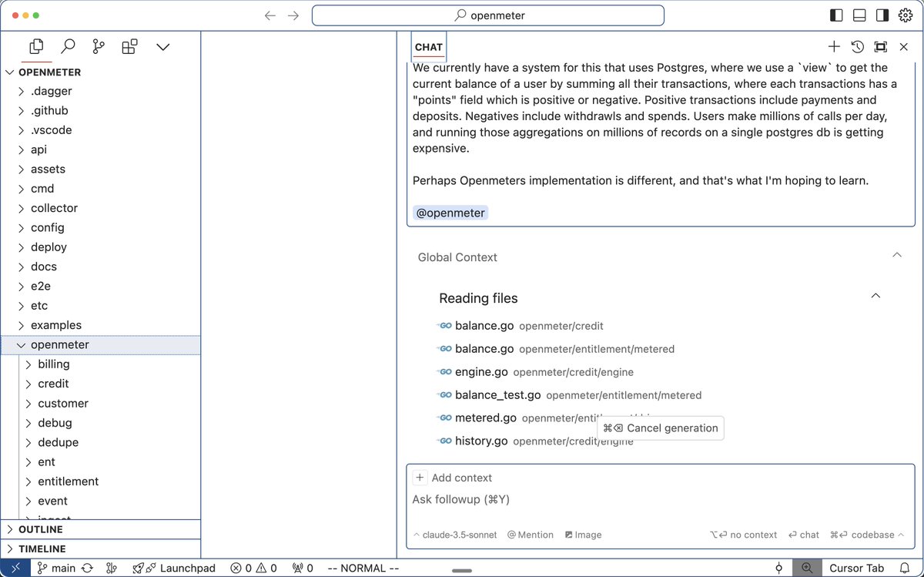
Task: Open remote window icon in status bar
Action: tap(15, 568)
